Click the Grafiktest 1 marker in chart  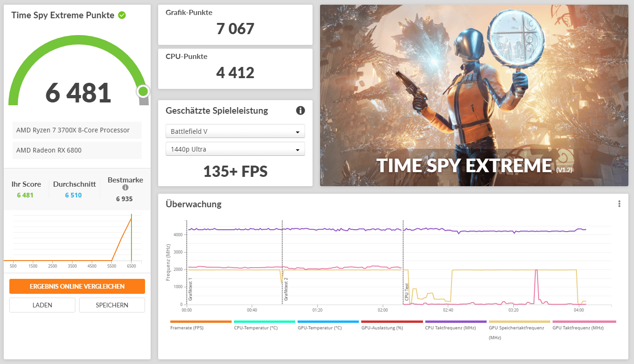(190, 289)
